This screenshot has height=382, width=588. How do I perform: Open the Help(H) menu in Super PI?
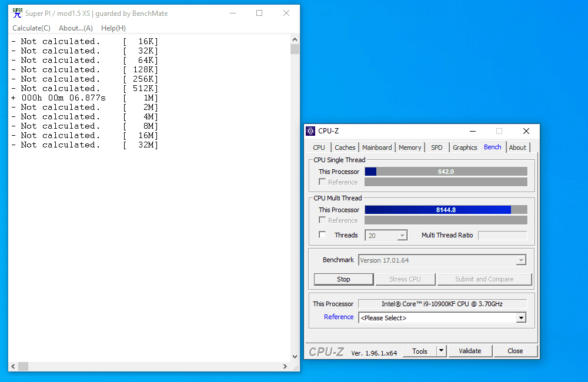pos(113,28)
